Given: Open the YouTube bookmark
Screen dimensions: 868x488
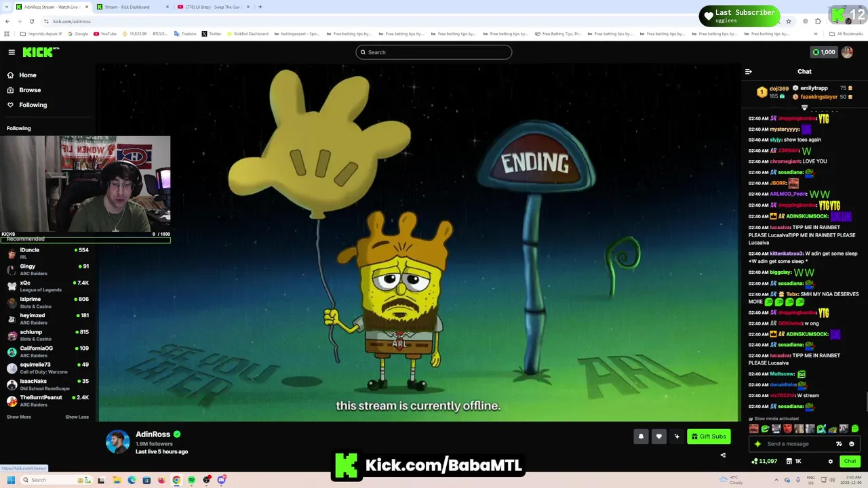Looking at the screenshot, I should 105,34.
